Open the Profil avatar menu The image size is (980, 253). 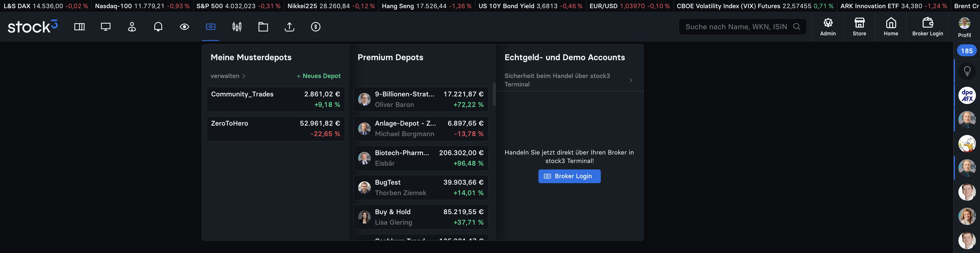click(965, 27)
